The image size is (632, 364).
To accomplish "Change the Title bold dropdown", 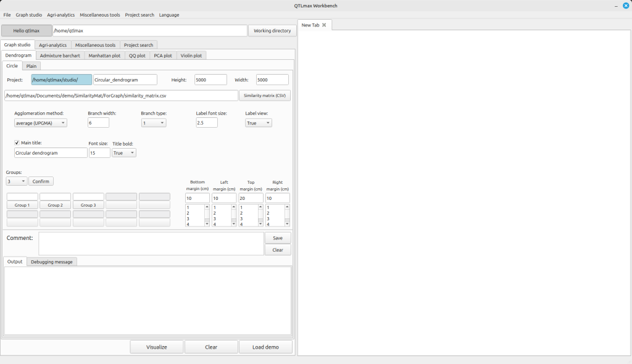I will pyautogui.click(x=124, y=153).
